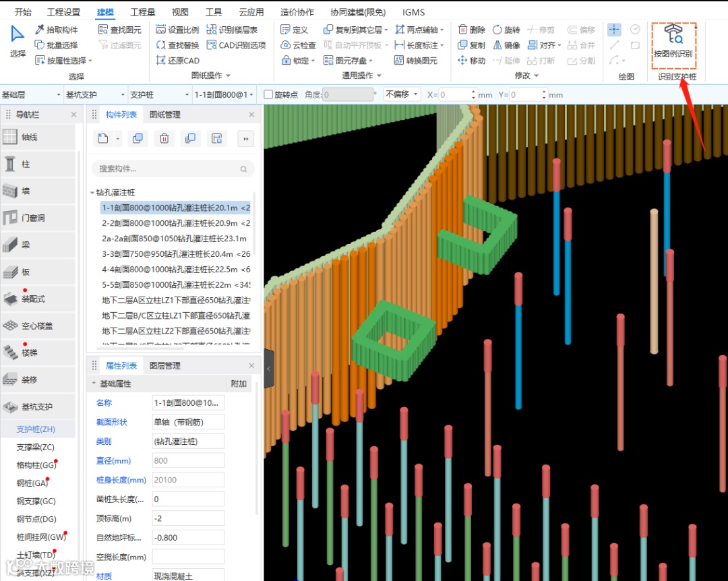Click copy component icon in 构件列表
This screenshot has width=728, height=581.
[138, 138]
